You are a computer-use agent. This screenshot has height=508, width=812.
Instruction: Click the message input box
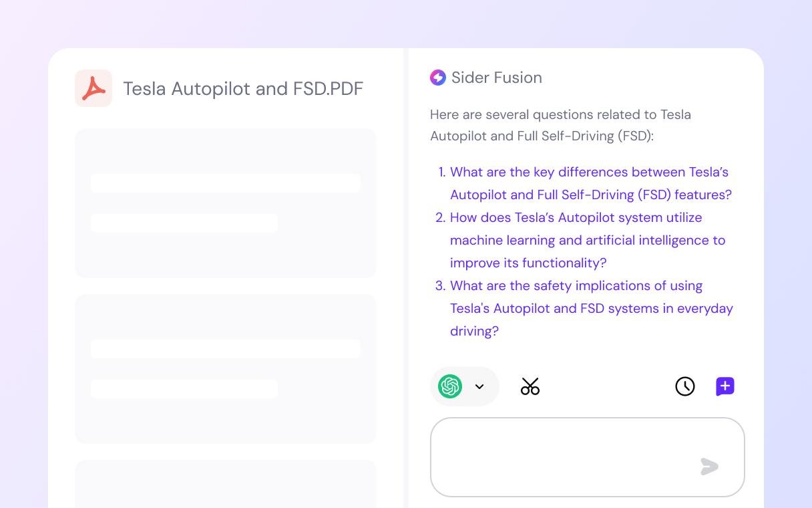pos(588,457)
